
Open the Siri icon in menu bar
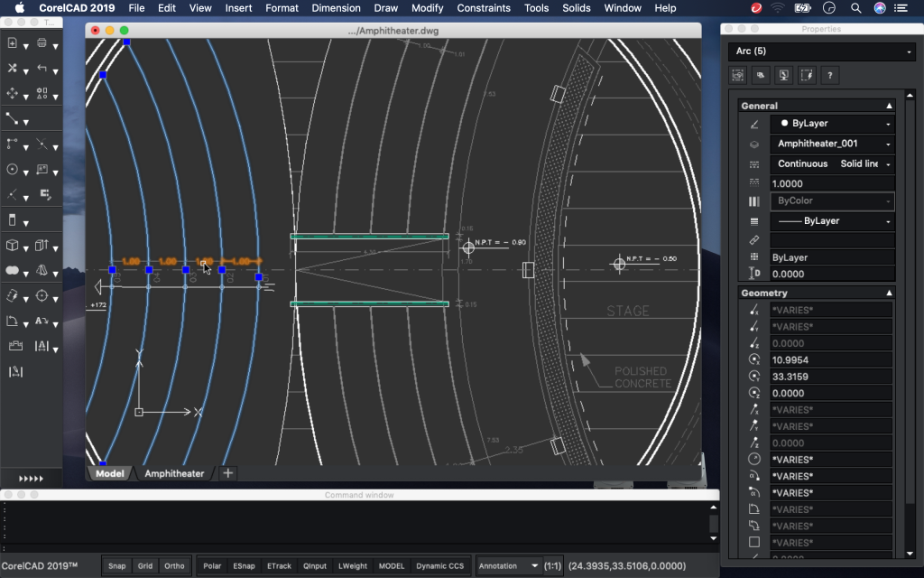(880, 8)
